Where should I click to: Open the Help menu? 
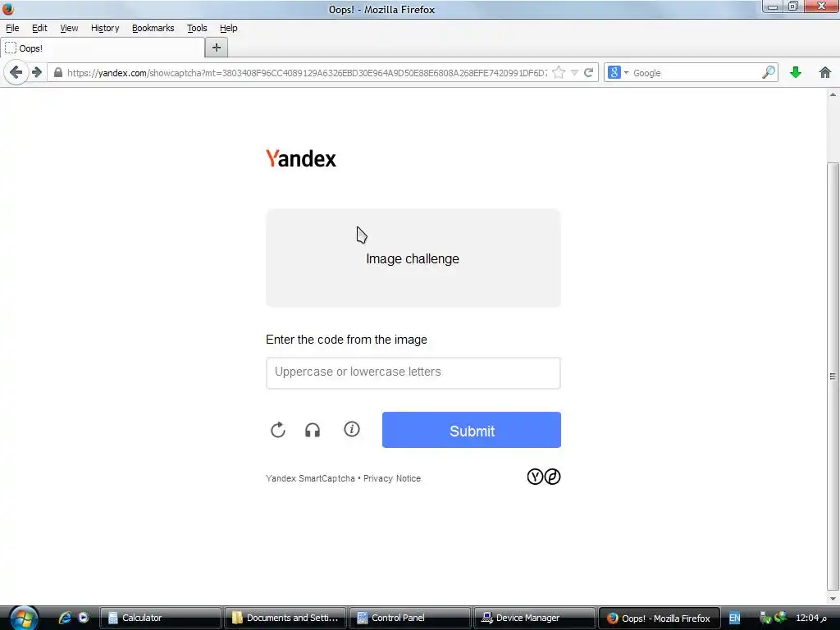pyautogui.click(x=228, y=28)
